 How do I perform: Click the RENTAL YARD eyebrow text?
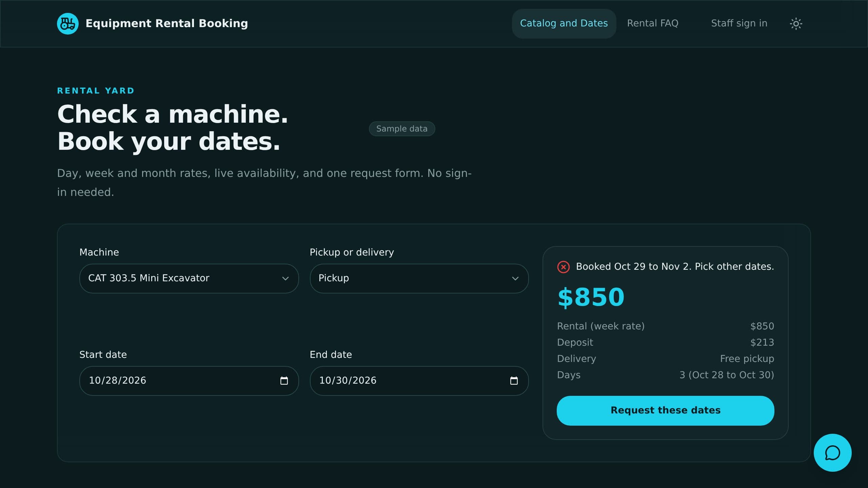point(96,91)
